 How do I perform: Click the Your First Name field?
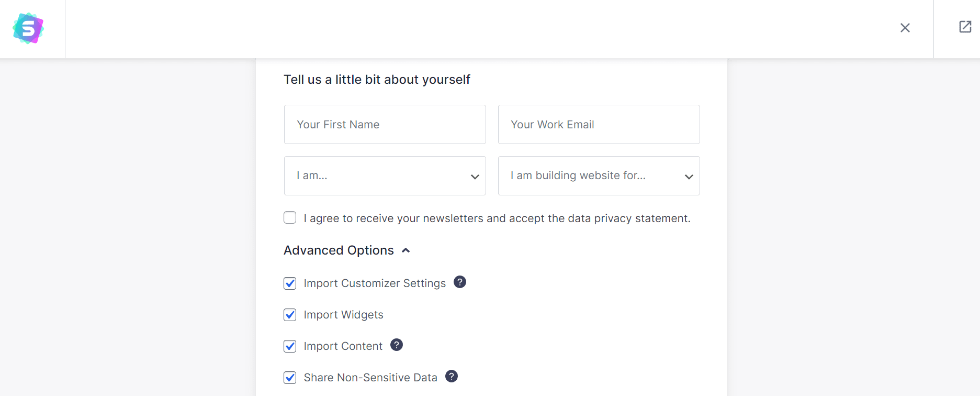pos(385,124)
